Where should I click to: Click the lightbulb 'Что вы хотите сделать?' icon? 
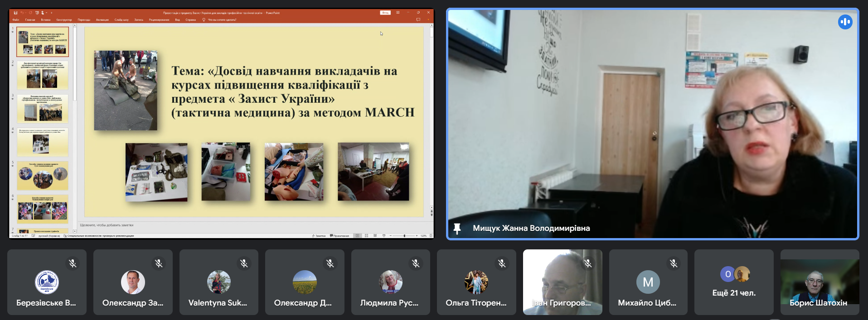pyautogui.click(x=204, y=20)
